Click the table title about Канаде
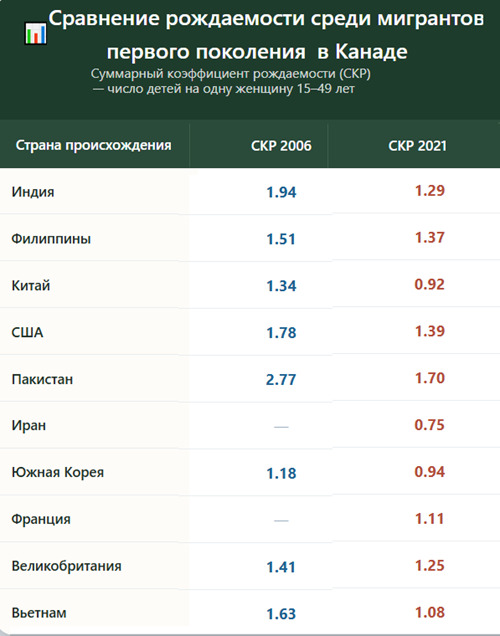The width and height of the screenshot is (500, 636). (x=266, y=35)
